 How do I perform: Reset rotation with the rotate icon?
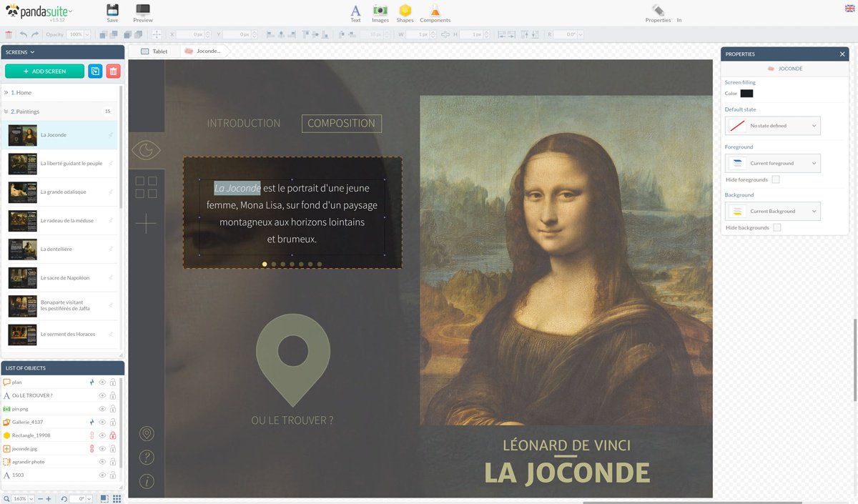tap(64, 498)
